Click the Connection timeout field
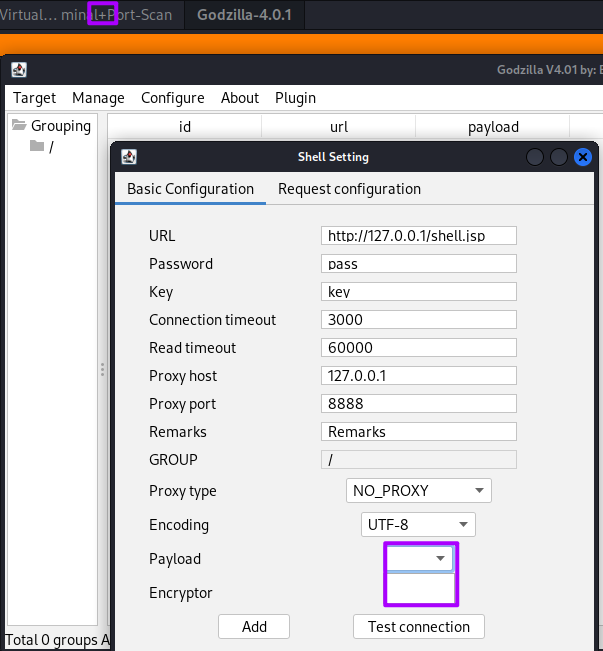This screenshot has height=651, width=603. pos(419,320)
